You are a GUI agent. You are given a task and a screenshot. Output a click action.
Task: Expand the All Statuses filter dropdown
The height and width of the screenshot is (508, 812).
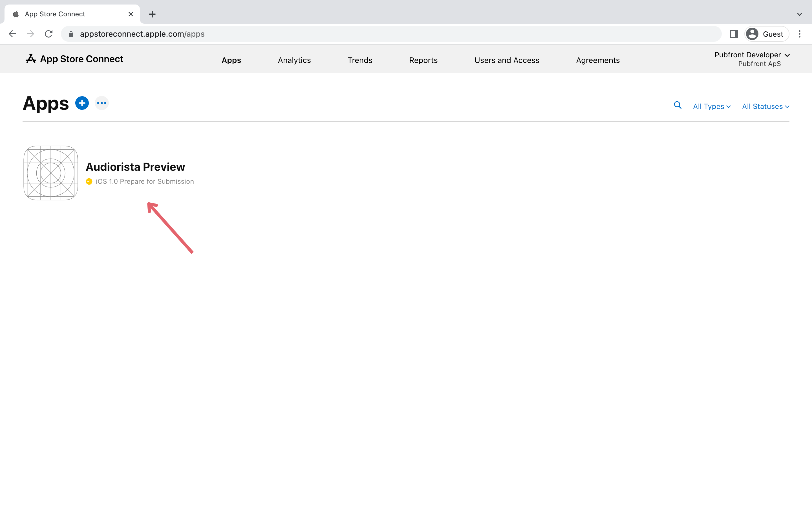coord(766,106)
